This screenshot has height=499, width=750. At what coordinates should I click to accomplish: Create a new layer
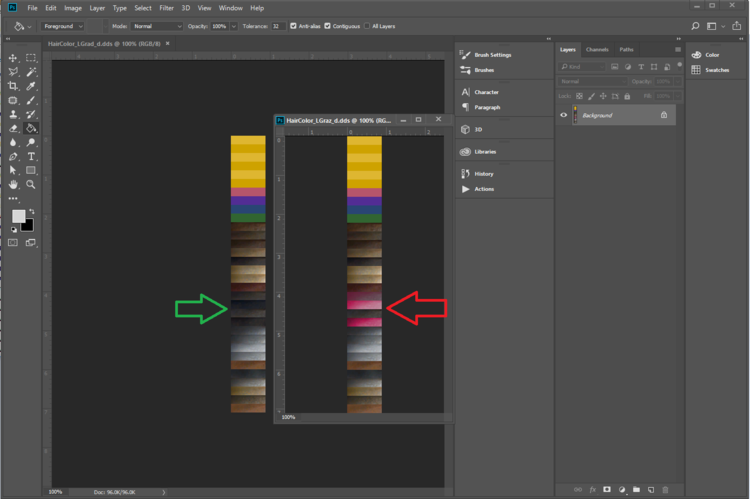[x=651, y=489]
